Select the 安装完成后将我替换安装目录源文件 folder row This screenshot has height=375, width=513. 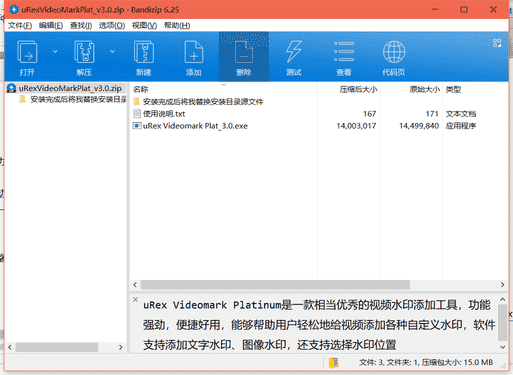pos(203,102)
